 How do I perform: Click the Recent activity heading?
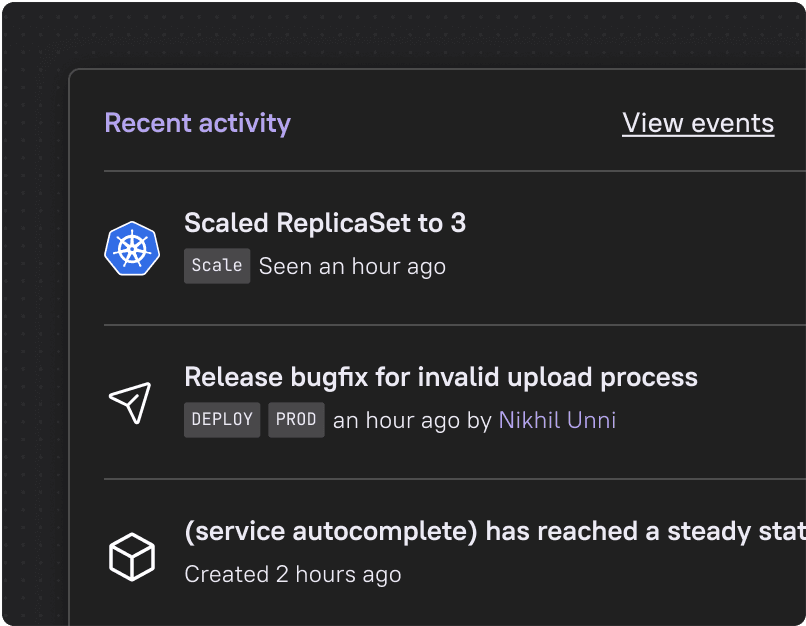(x=197, y=123)
